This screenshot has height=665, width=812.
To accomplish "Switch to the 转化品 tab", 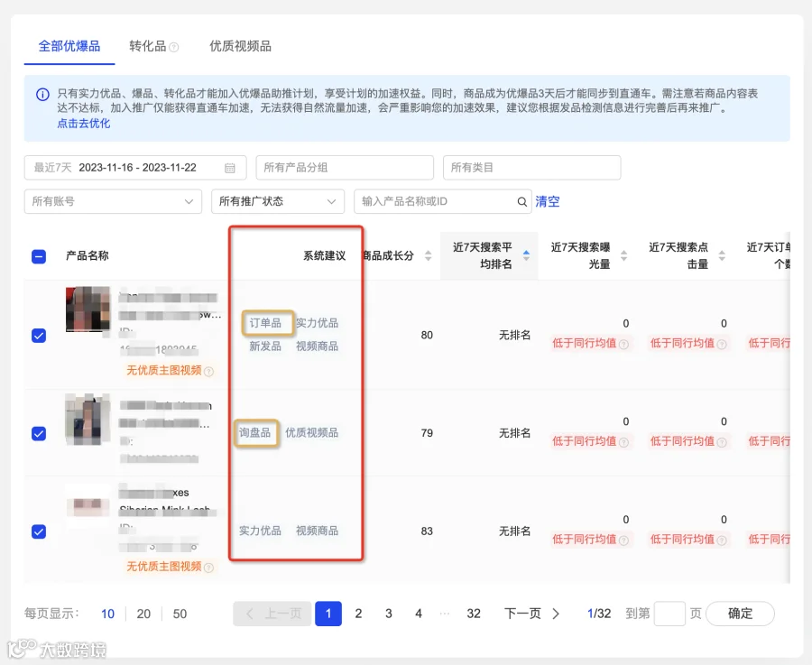I will [148, 46].
